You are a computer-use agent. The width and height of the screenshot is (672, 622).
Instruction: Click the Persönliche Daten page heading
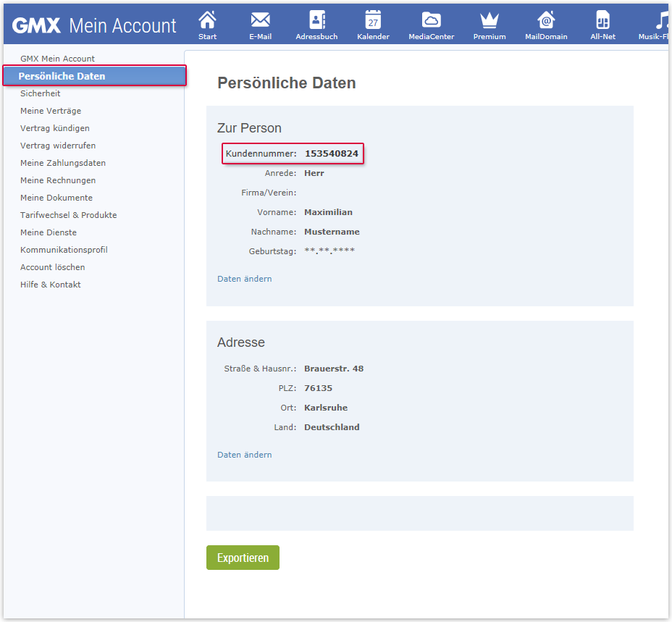tap(286, 83)
